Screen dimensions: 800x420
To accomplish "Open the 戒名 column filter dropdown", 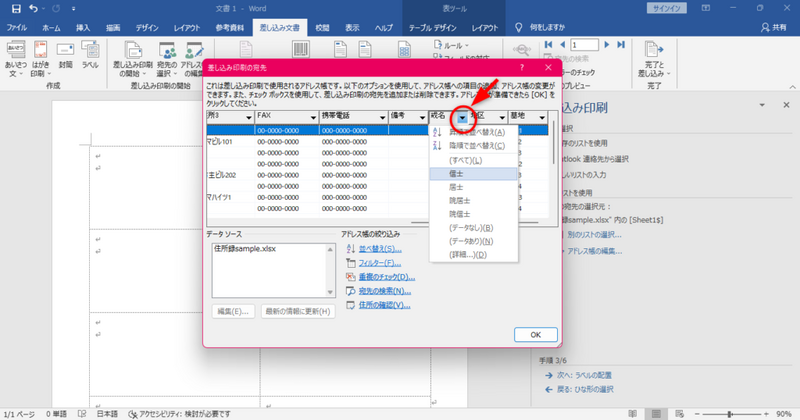I will (x=462, y=117).
